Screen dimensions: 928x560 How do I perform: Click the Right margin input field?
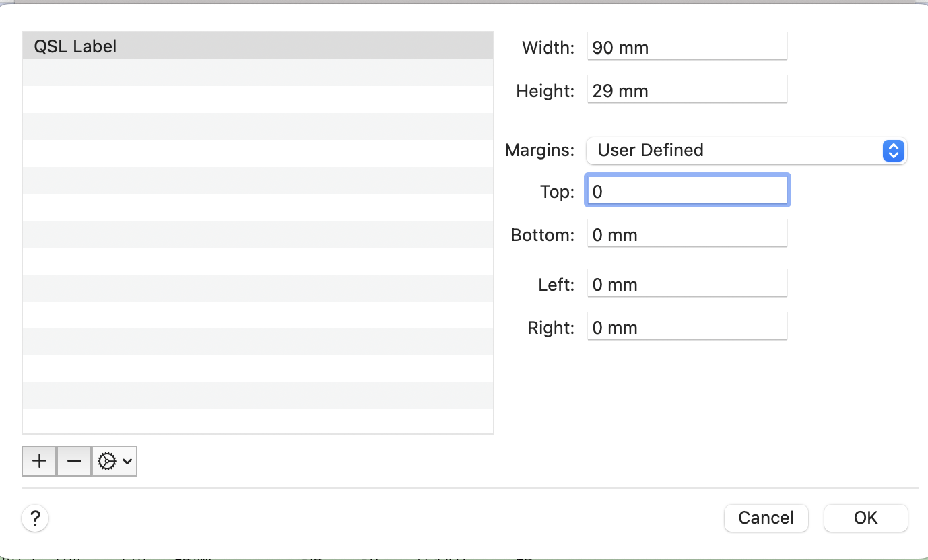[x=687, y=328]
